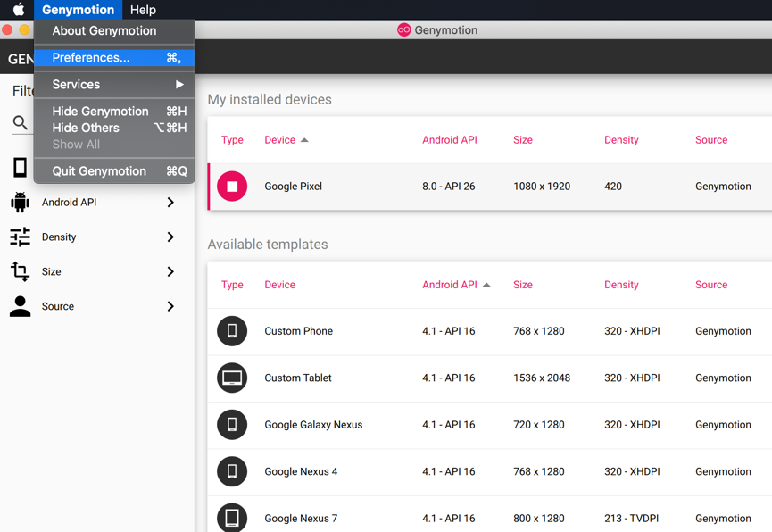
Task: Sort templates by Density column
Action: coord(621,285)
